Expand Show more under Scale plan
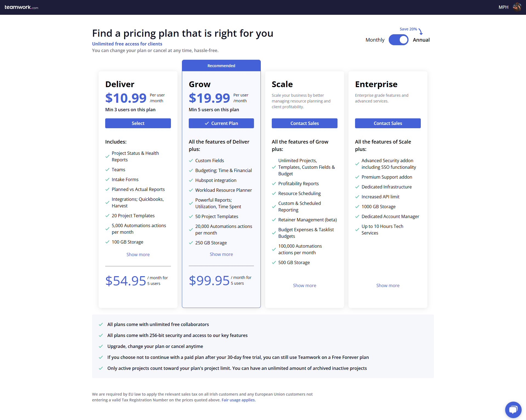This screenshot has height=420, width=526. [305, 285]
